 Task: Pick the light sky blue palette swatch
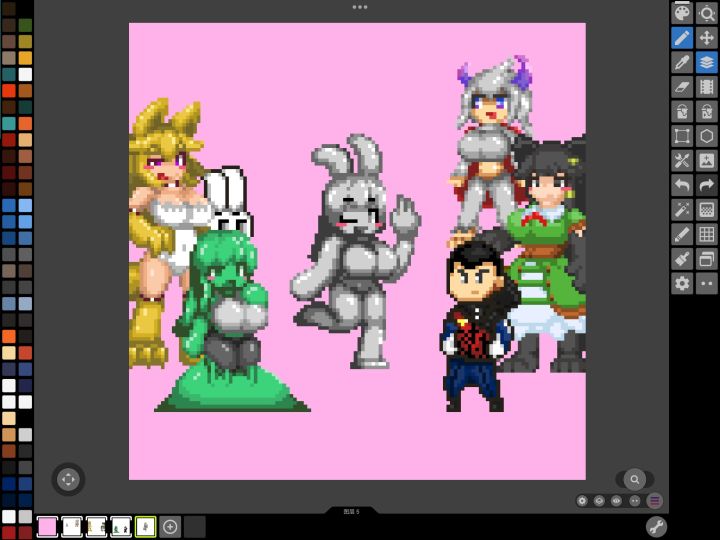(x=25, y=205)
